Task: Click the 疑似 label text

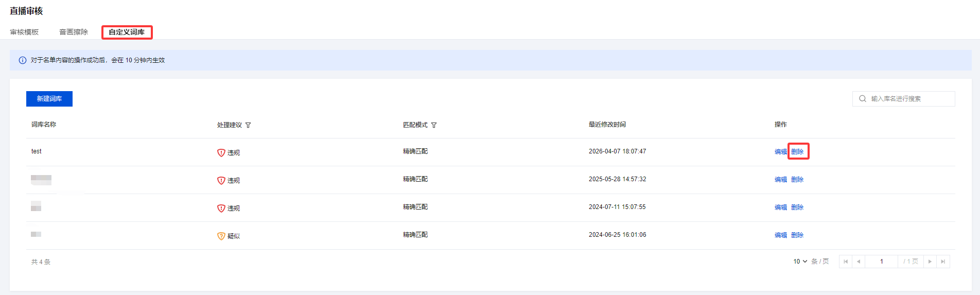Action: [234, 236]
